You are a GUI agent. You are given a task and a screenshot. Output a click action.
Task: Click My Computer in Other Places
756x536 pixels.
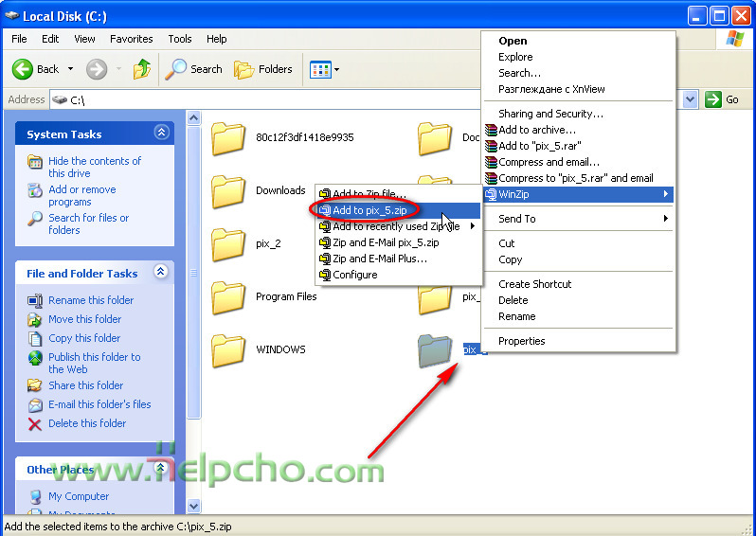[x=79, y=496]
